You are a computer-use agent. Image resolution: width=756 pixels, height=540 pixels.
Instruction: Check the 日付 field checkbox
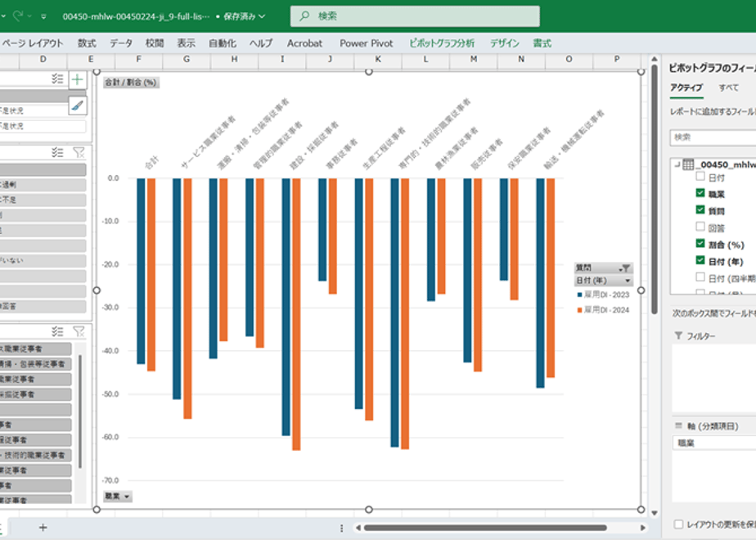point(700,177)
